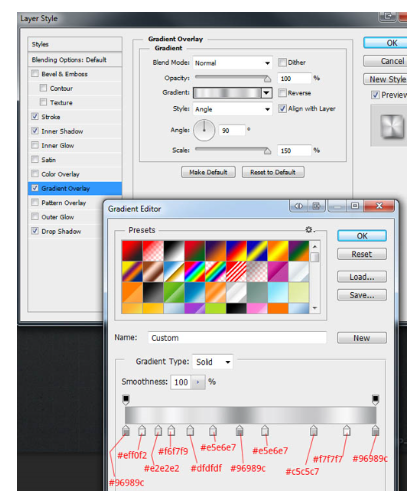Open the Presets gear menu icon
Image resolution: width=418 pixels, height=491 pixels.
pyautogui.click(x=309, y=230)
